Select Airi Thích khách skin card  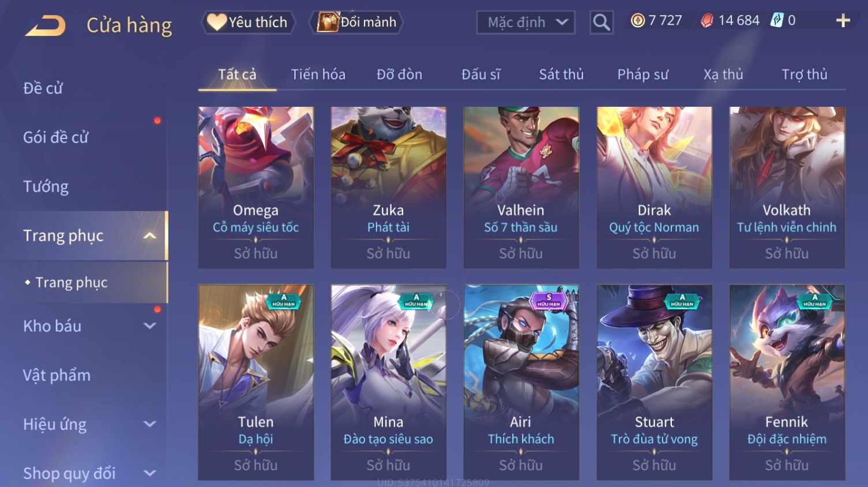pyautogui.click(x=521, y=382)
